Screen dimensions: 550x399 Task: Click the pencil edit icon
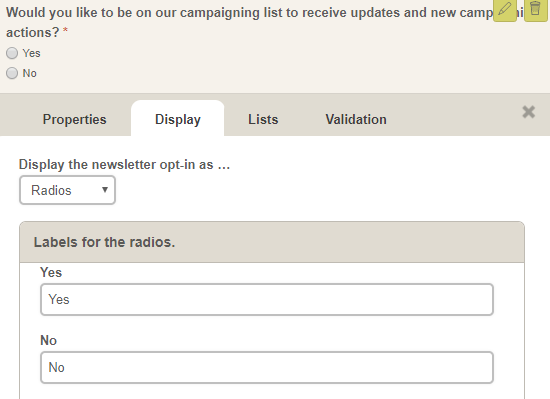point(505,10)
